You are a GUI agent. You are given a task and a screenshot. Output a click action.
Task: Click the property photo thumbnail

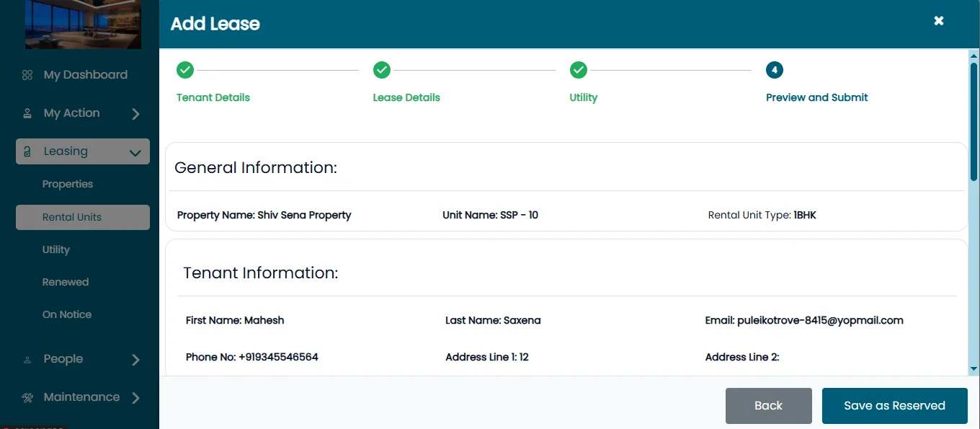83,25
